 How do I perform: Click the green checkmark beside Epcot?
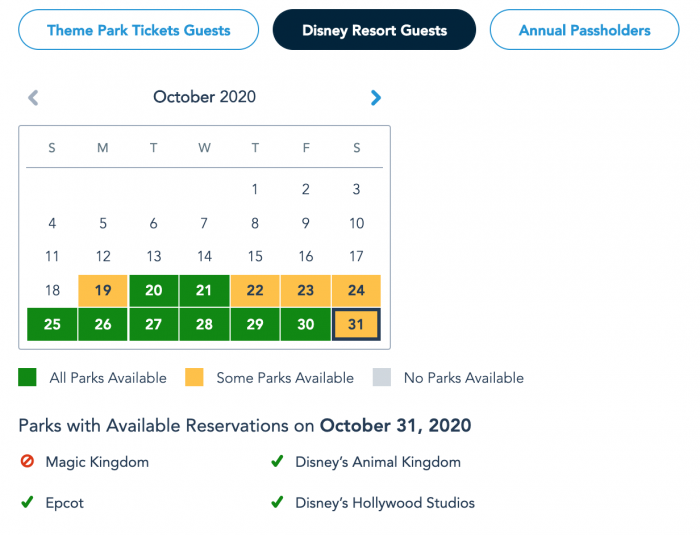[27, 502]
